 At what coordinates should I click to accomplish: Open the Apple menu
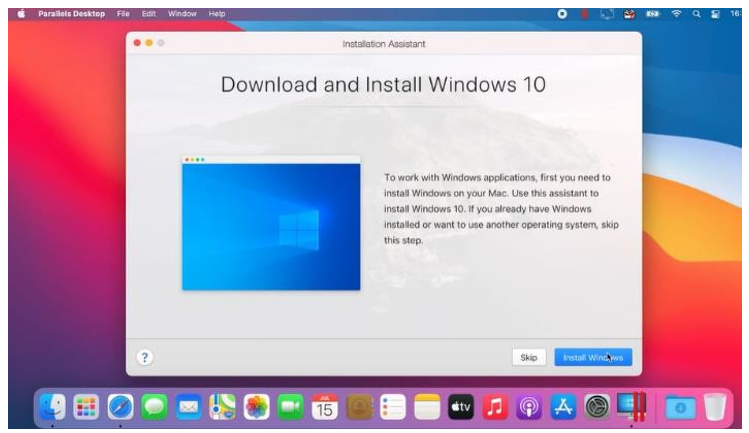20,13
